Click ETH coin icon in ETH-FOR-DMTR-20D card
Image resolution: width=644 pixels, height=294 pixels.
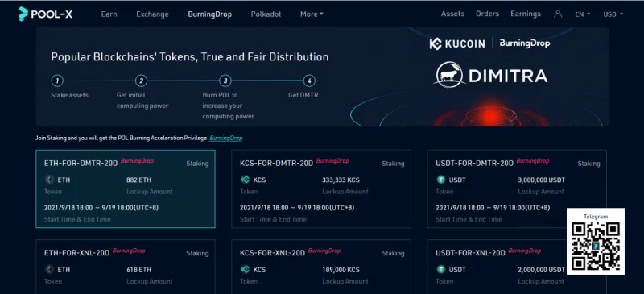49,180
